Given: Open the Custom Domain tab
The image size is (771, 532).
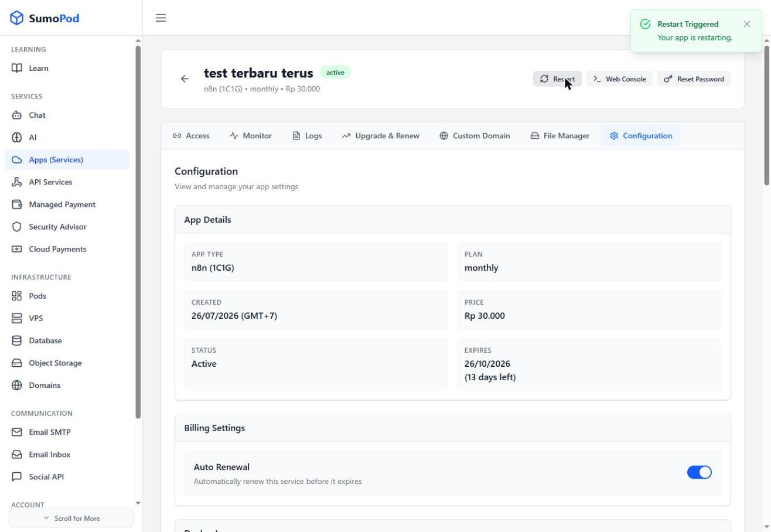Looking at the screenshot, I should click(x=475, y=135).
